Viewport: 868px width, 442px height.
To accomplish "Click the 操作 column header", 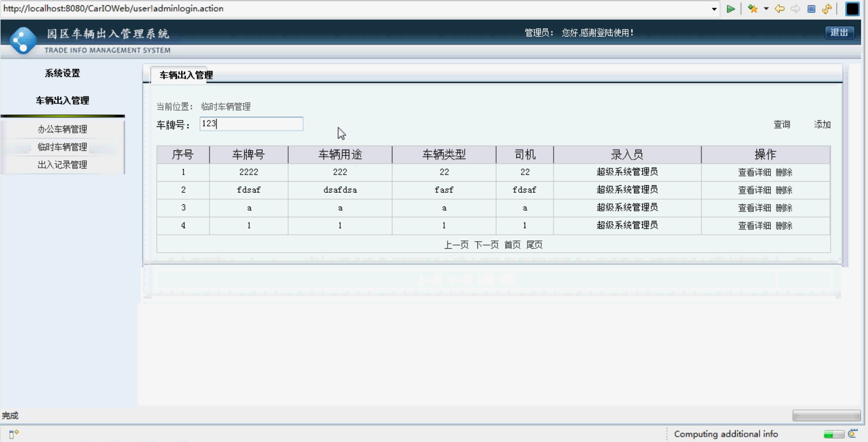I will coord(766,155).
